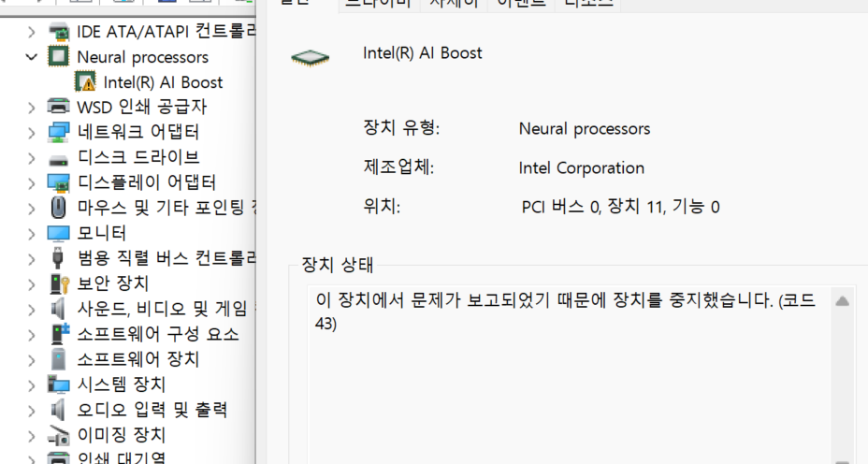Select the Intel(R) AI Boost tree label
This screenshot has height=464, width=868.
click(163, 82)
